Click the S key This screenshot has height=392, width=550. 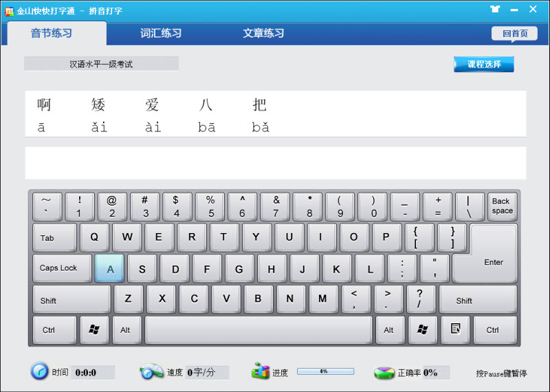pos(142,268)
